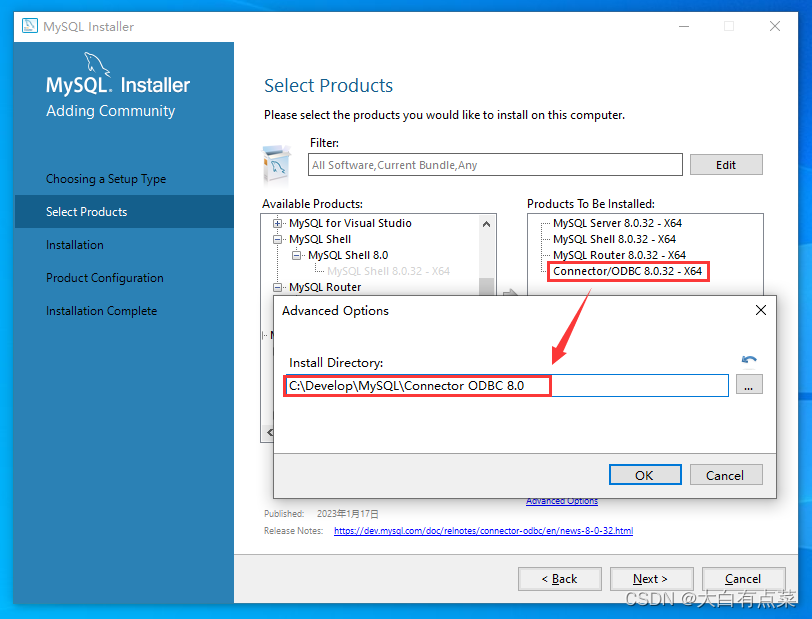The width and height of the screenshot is (812, 619).
Task: Click the published date 2023年1月17日
Action: pos(347,514)
